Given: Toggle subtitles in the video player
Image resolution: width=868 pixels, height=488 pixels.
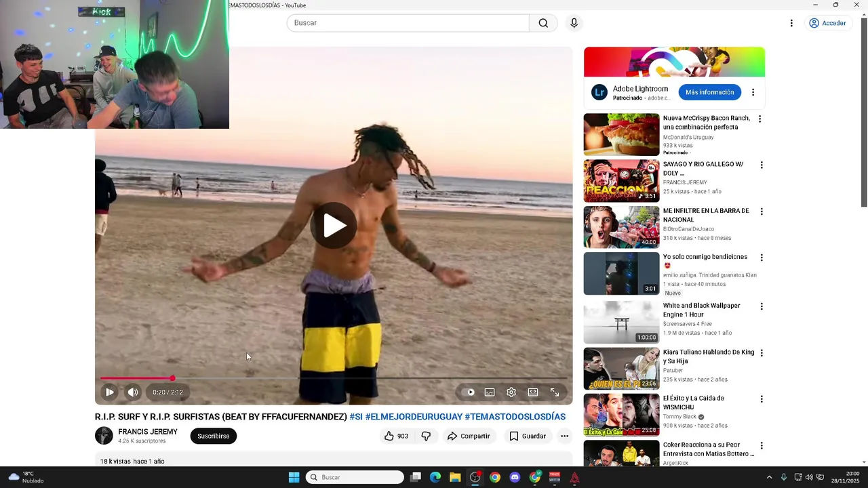Looking at the screenshot, I should (x=490, y=392).
